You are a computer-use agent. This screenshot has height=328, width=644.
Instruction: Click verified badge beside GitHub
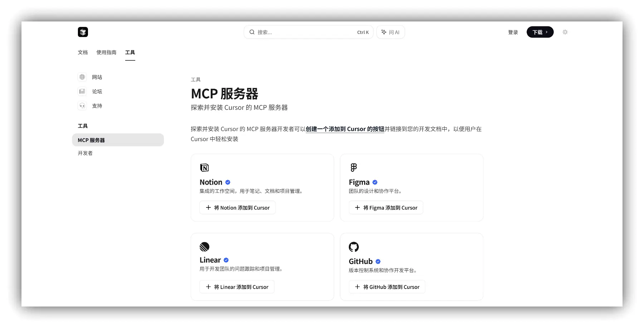tap(378, 261)
